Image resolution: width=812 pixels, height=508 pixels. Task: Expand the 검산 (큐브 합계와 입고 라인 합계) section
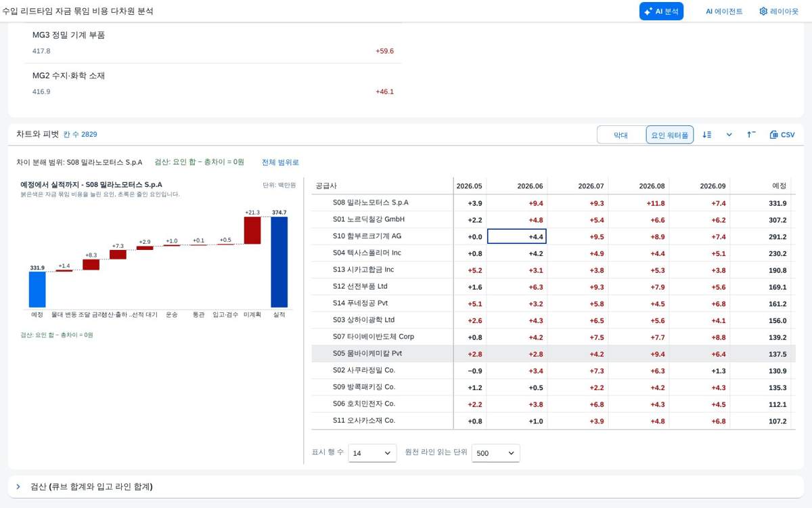[406, 486]
